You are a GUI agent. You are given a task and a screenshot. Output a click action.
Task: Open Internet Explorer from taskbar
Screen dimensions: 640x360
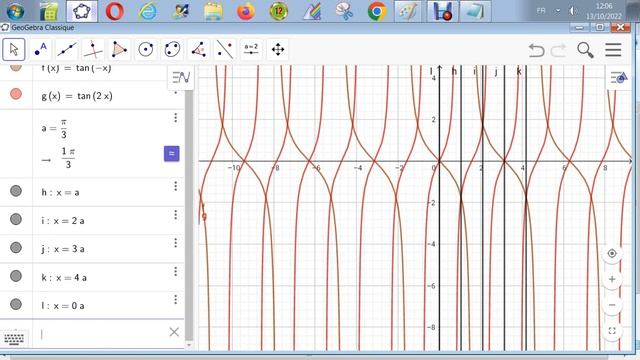pyautogui.click(x=147, y=11)
